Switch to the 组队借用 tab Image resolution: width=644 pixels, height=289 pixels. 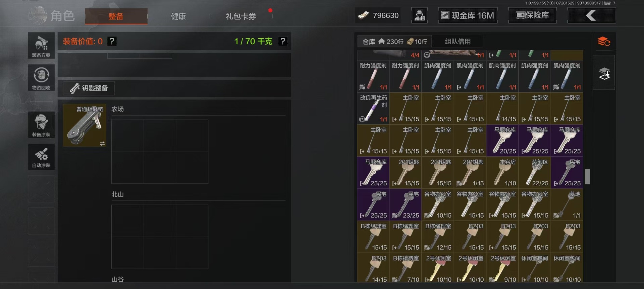(x=458, y=42)
